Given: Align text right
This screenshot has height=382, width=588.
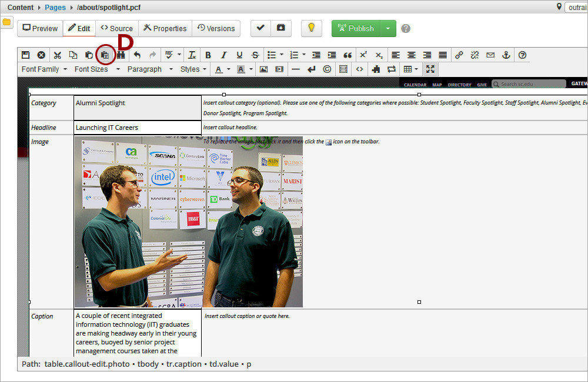Looking at the screenshot, I should pyautogui.click(x=427, y=55).
